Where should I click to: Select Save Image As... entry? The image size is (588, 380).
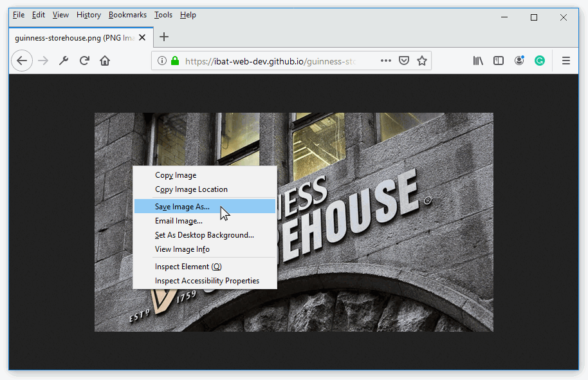(205, 207)
